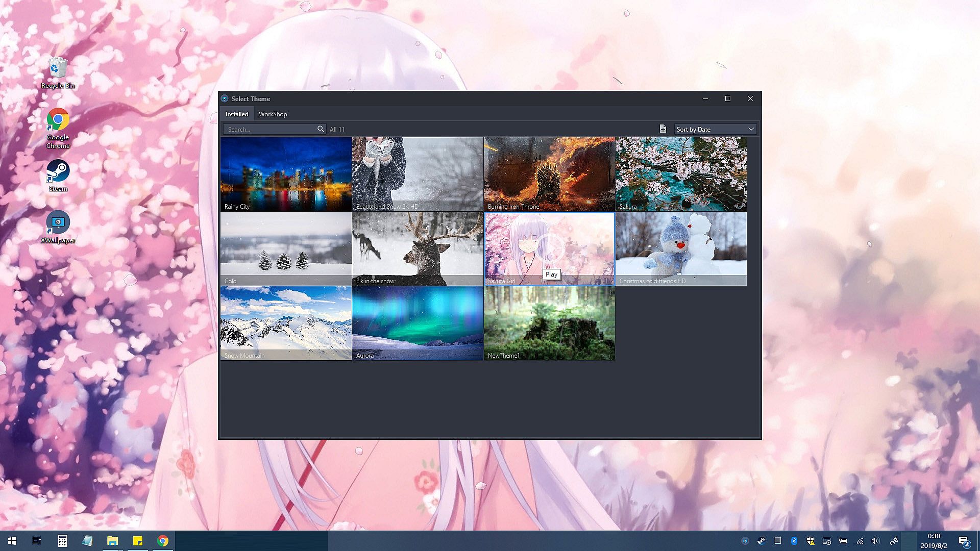980x551 pixels.
Task: Click the Search input field
Action: (271, 129)
